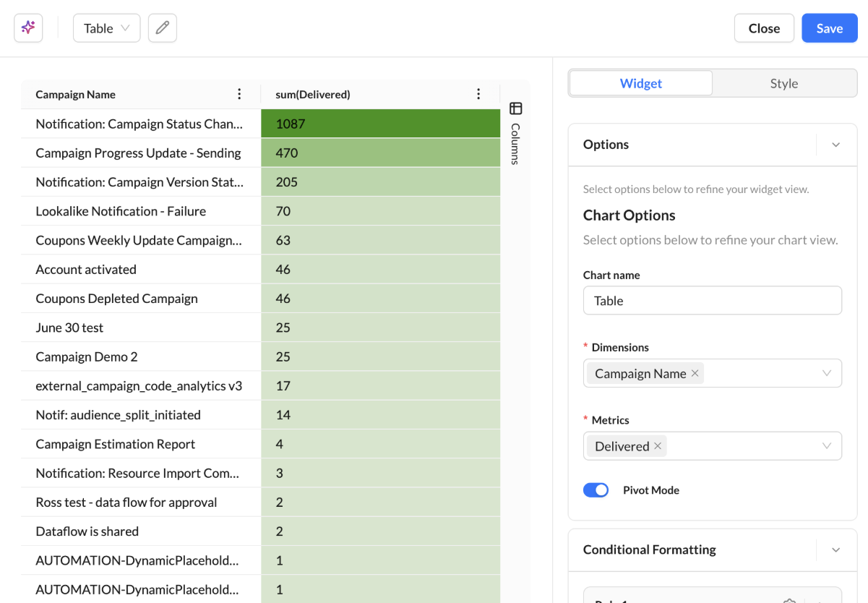Sort by the Campaign Name header
Image resolution: width=868 pixels, height=603 pixels.
[x=76, y=95]
